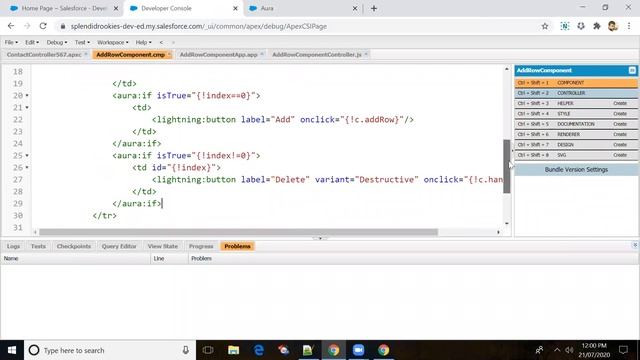
Task: Open the Tests tab
Action: coord(38,247)
